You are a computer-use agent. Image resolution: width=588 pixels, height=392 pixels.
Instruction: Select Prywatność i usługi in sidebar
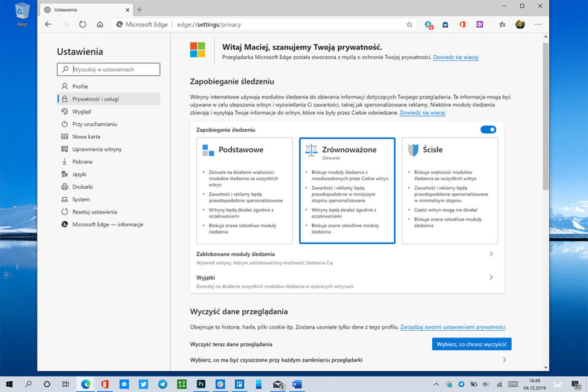109,99
